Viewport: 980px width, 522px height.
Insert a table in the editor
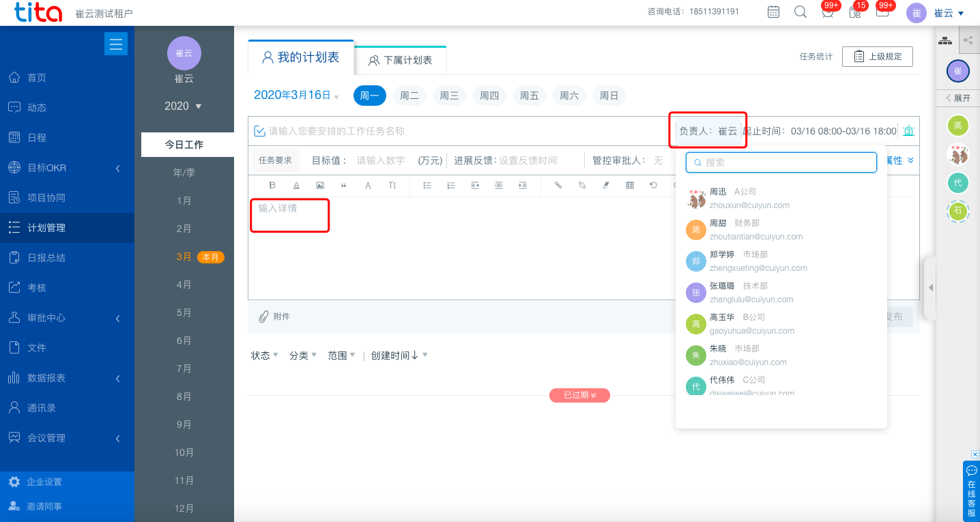[x=630, y=185]
